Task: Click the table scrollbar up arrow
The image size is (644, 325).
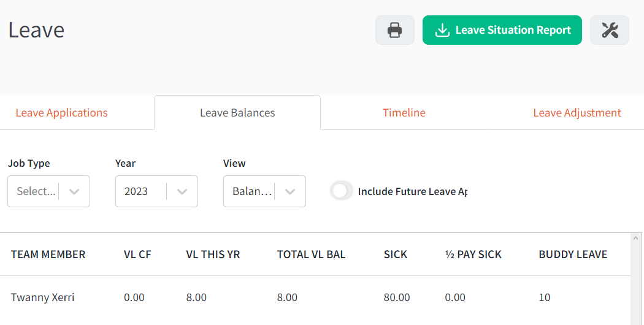Action: (x=635, y=238)
